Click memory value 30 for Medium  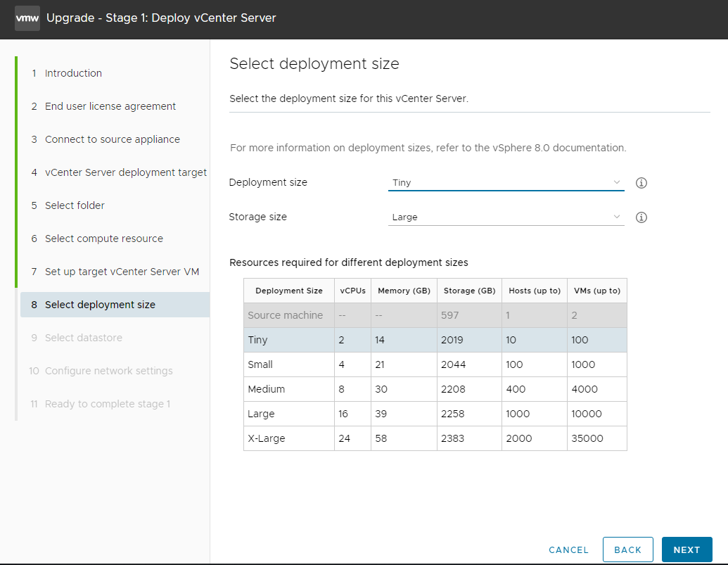381,389
